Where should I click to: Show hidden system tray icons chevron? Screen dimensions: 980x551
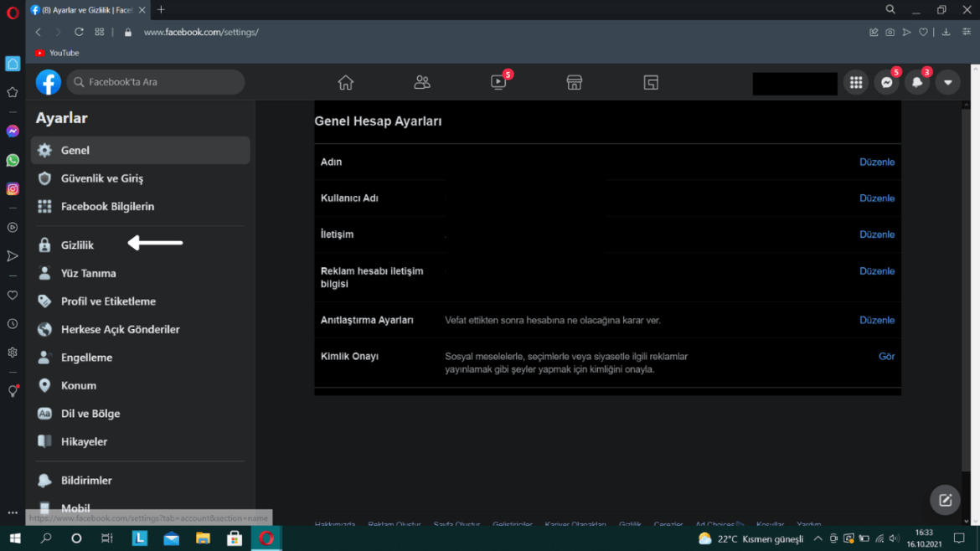click(x=818, y=538)
